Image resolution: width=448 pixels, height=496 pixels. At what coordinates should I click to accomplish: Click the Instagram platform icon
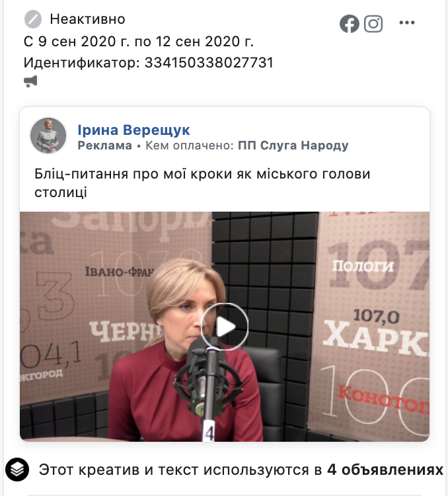(373, 24)
